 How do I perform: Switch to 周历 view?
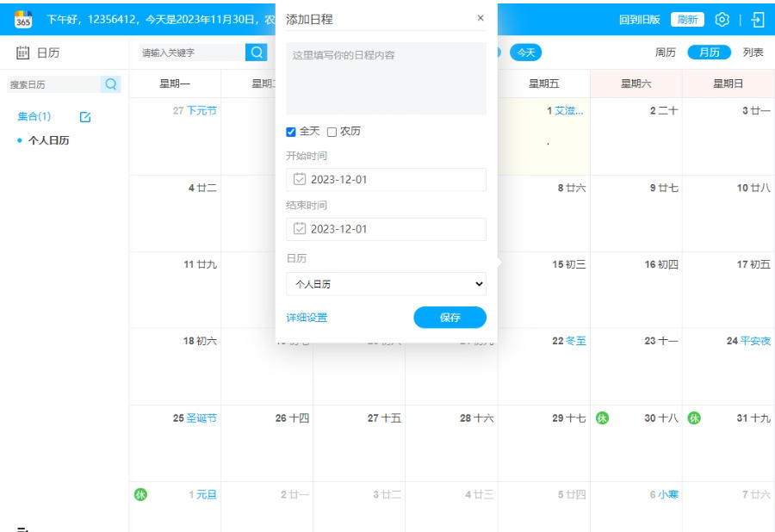[665, 53]
